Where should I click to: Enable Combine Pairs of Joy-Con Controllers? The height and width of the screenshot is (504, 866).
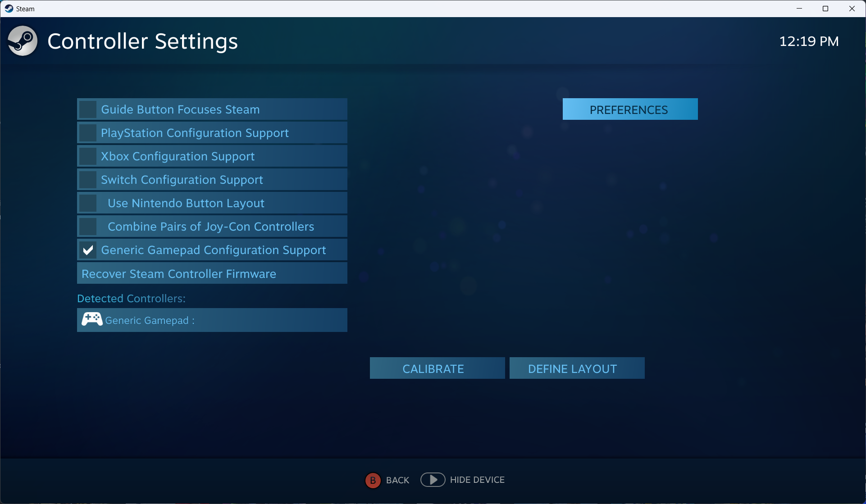[88, 227]
